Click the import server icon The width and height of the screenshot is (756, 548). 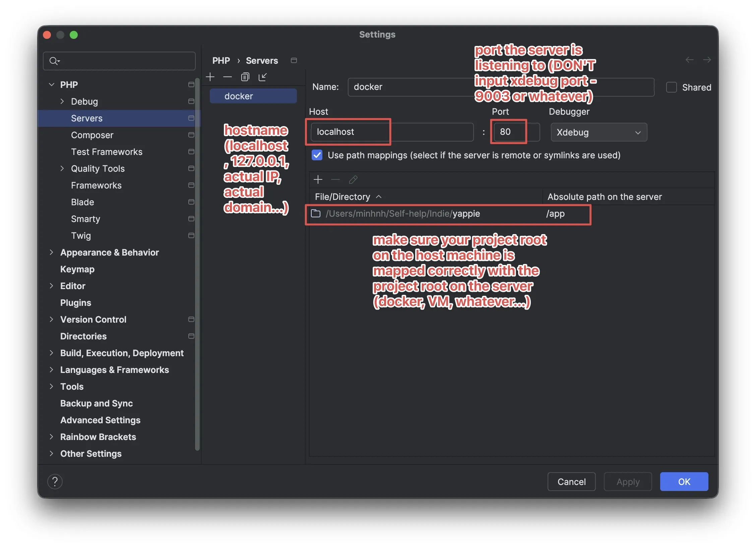(262, 77)
